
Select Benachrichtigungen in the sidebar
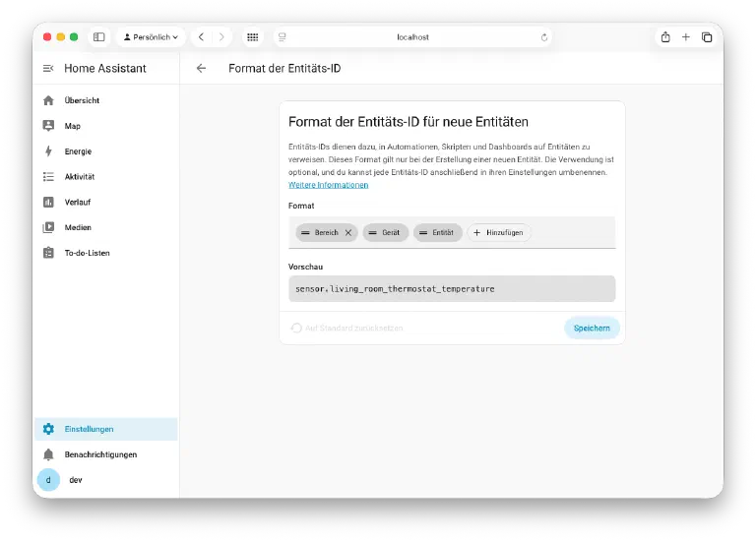[106, 454]
